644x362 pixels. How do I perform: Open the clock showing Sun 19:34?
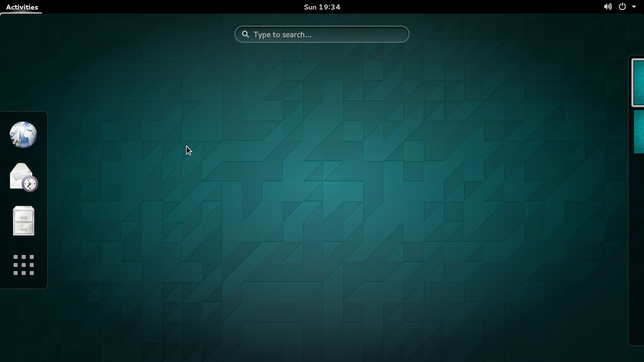click(322, 7)
